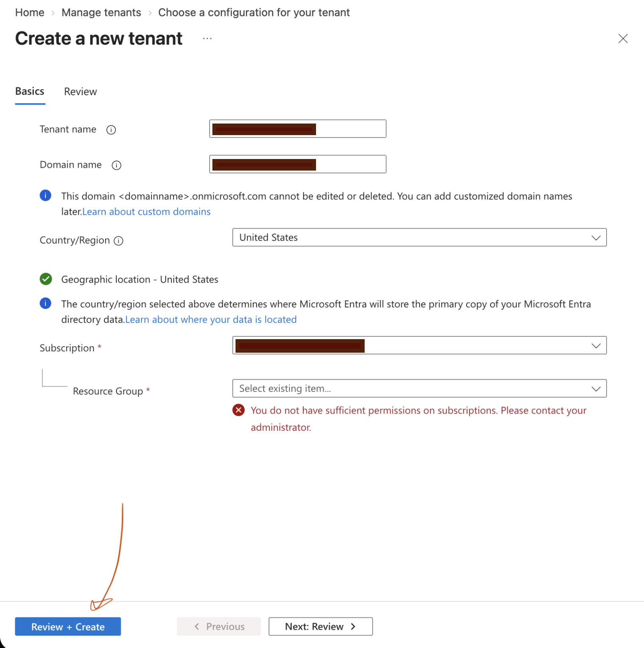Click the Tenant name info icon
644x648 pixels.
coord(111,130)
